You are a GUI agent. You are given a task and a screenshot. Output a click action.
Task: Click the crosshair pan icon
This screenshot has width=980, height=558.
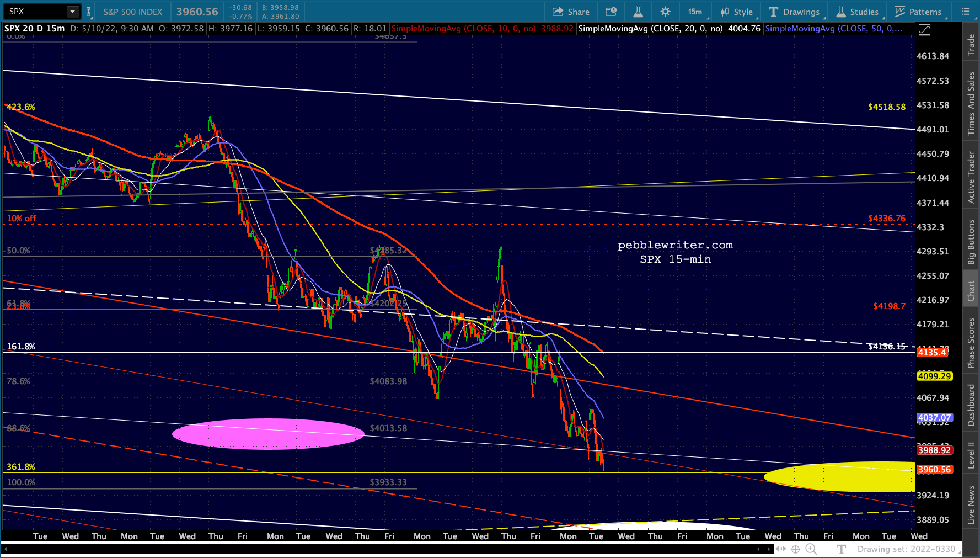(x=796, y=549)
